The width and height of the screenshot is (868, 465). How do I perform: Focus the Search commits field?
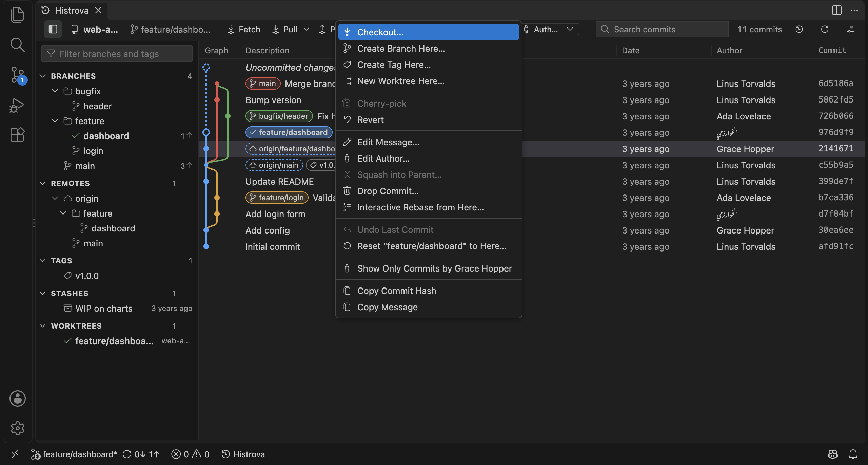tap(662, 29)
